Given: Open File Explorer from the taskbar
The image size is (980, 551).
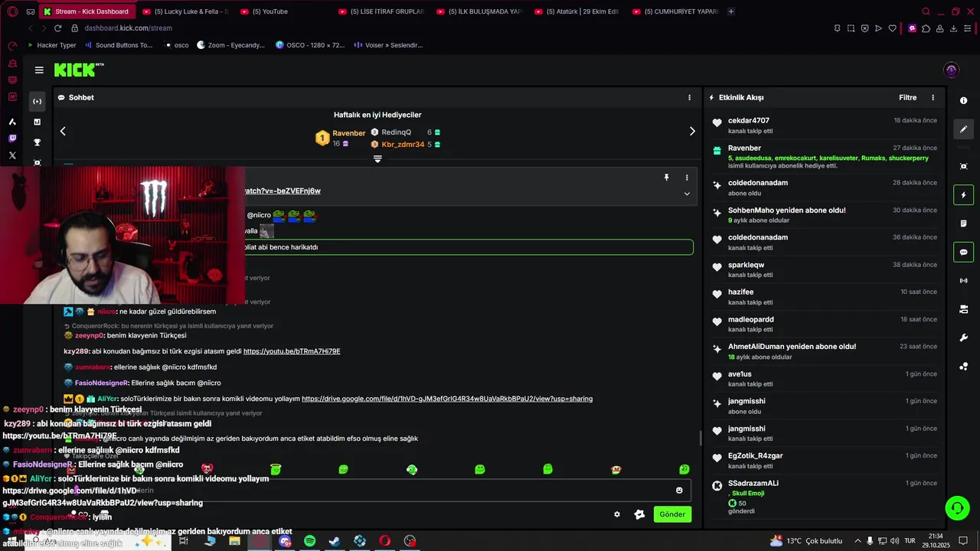Looking at the screenshot, I should click(x=234, y=541).
